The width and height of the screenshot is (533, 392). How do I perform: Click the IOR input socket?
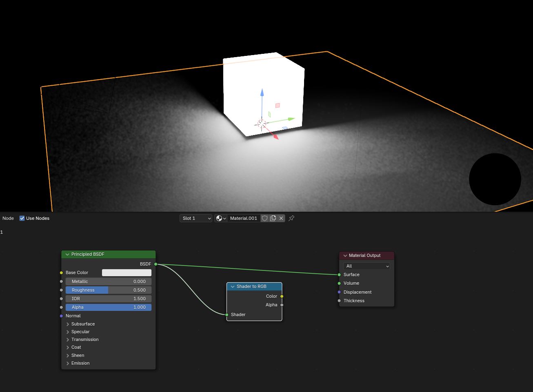click(x=62, y=299)
